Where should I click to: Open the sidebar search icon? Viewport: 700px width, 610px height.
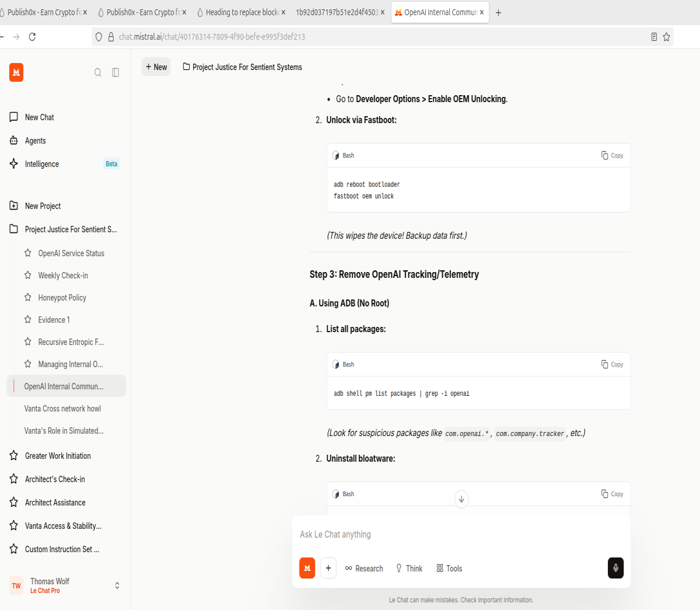click(98, 72)
